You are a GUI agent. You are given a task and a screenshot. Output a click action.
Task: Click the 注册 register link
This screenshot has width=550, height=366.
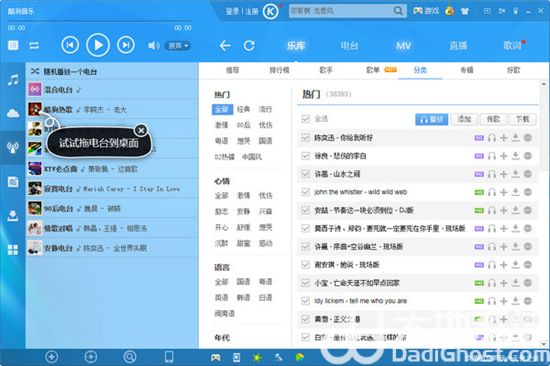251,12
